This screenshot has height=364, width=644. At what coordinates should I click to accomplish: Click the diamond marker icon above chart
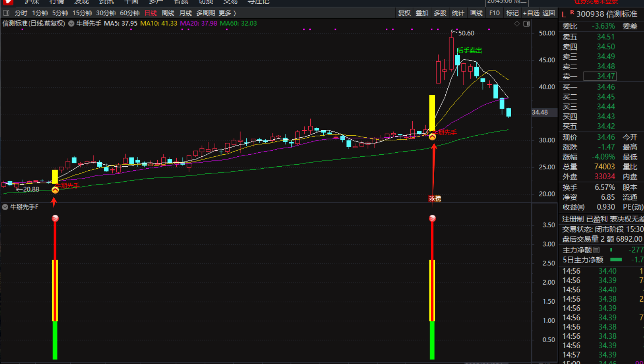(x=517, y=24)
